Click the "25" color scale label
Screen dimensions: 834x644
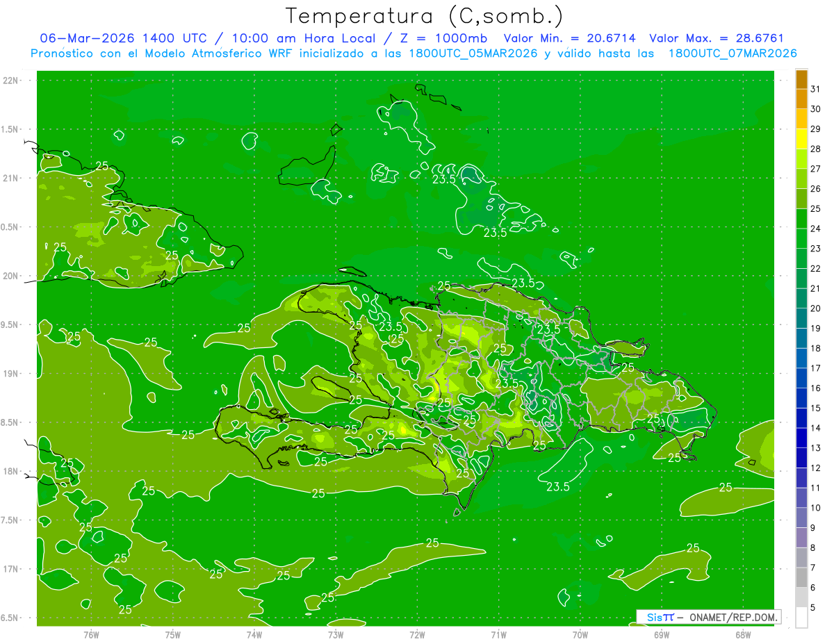[815, 209]
